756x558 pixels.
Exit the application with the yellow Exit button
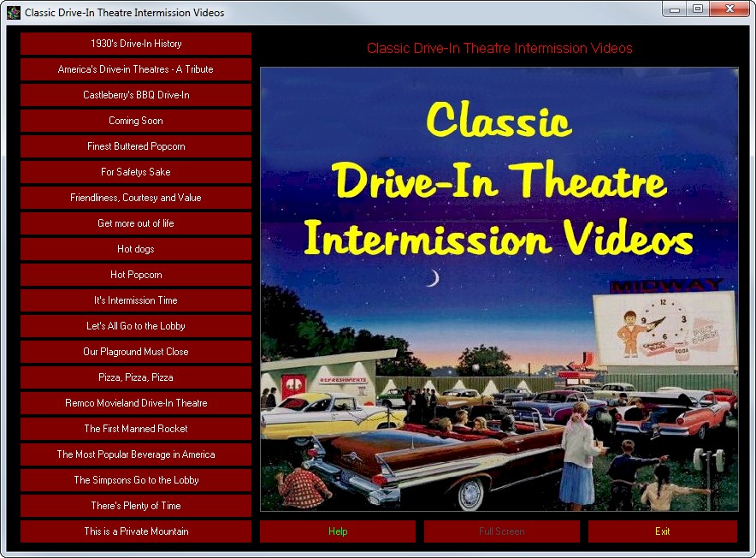point(663,531)
